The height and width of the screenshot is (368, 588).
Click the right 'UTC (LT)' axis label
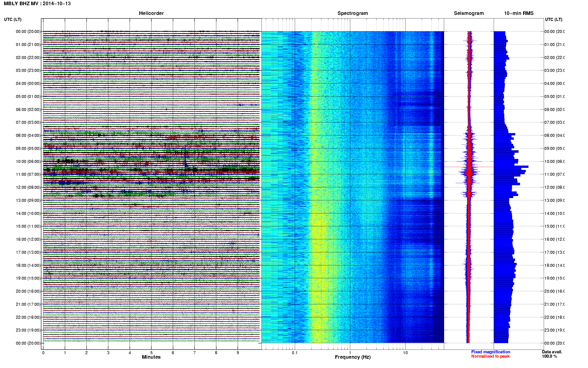coord(553,19)
